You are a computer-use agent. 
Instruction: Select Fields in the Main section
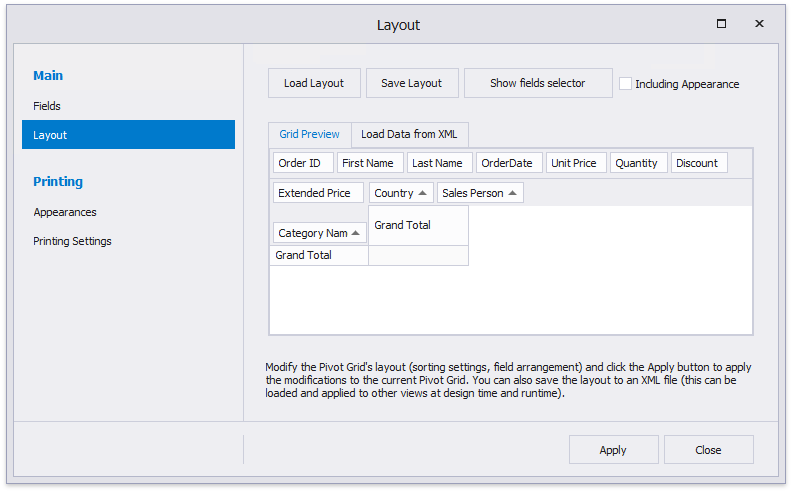(x=47, y=106)
